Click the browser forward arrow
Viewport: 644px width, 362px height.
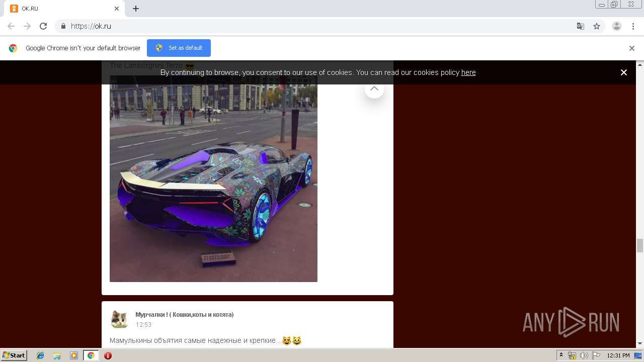(27, 26)
